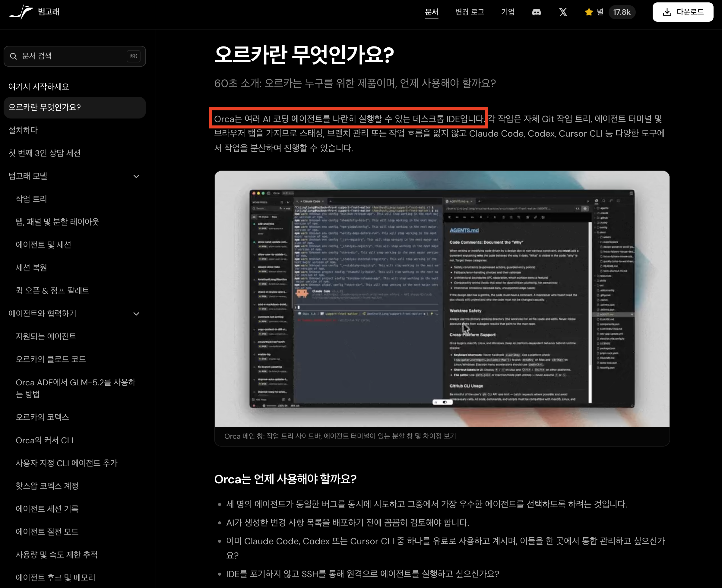Image resolution: width=722 pixels, height=588 pixels.
Task: Open 에이전트 후크 및 메모리 page
Action: (x=55, y=578)
